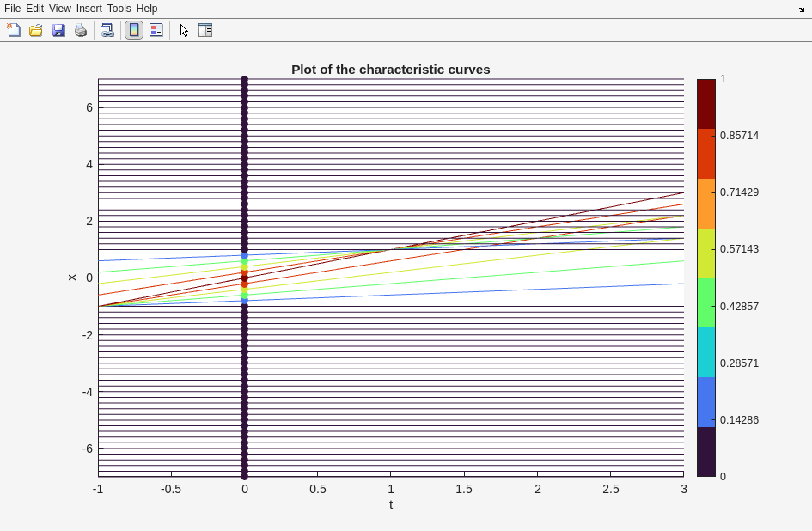Toggle the Insert Colorbar button off
The height and width of the screenshot is (531, 812).
coord(134,30)
